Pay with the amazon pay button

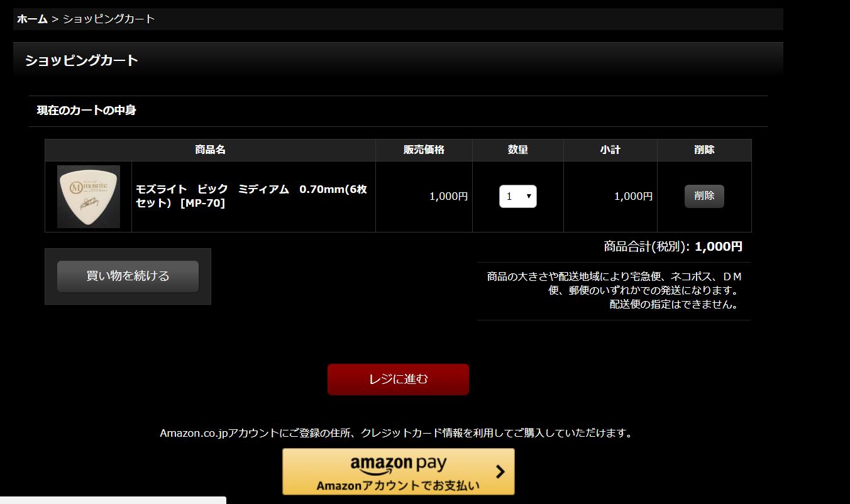tap(398, 471)
